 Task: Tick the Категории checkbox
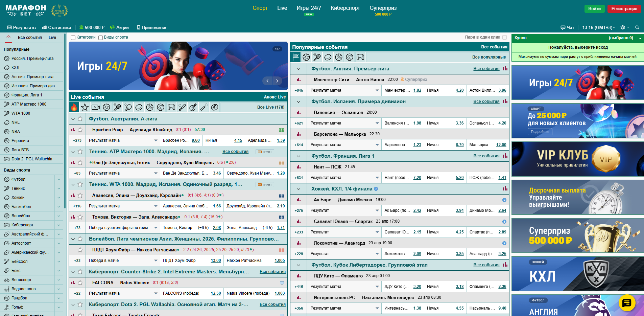[x=73, y=38]
